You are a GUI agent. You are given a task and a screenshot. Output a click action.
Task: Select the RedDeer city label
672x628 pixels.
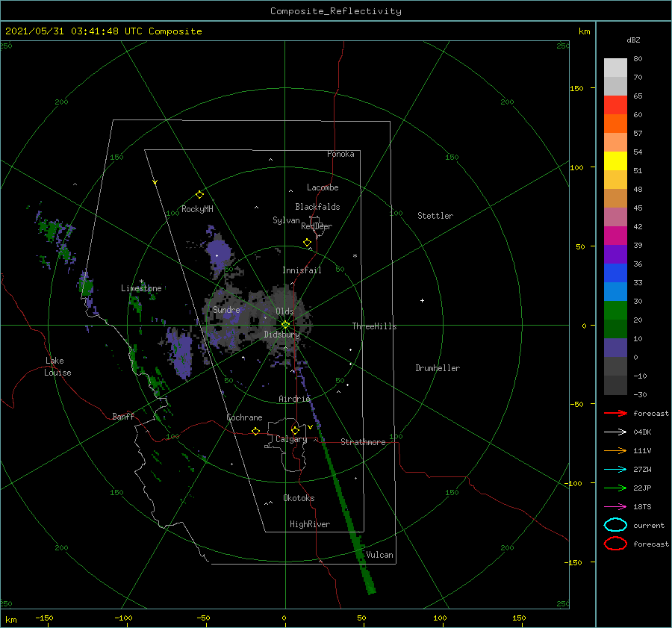click(x=317, y=226)
